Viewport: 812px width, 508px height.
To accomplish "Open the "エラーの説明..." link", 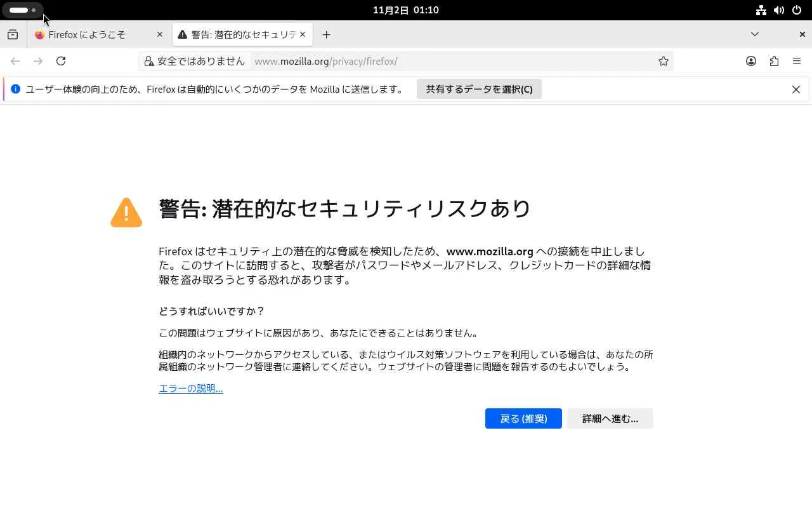I will coord(191,389).
